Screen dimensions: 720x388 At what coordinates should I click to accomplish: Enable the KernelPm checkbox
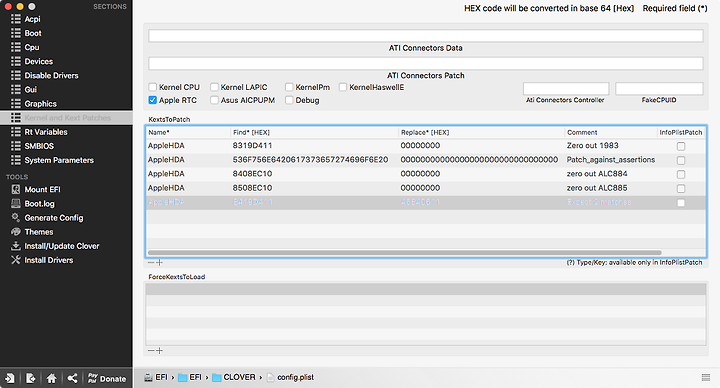pos(289,87)
